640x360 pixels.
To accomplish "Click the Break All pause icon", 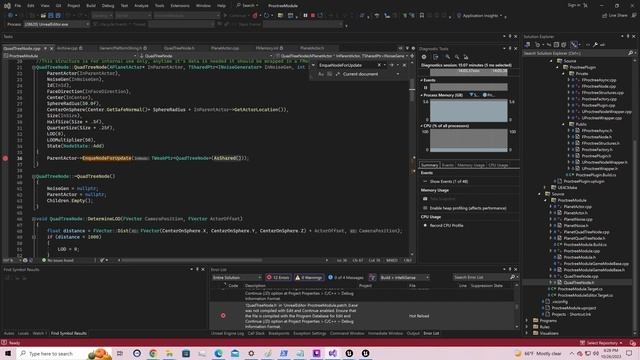I will (305, 16).
